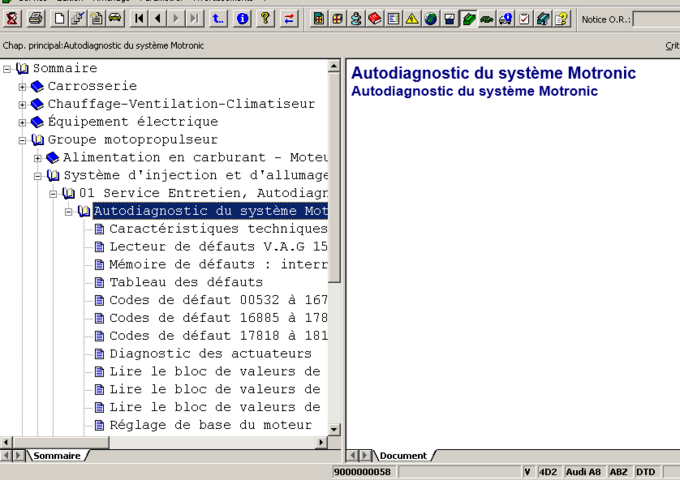Click the documents with checkmark icon
Viewport: 680px width, 480px height.
point(78,19)
